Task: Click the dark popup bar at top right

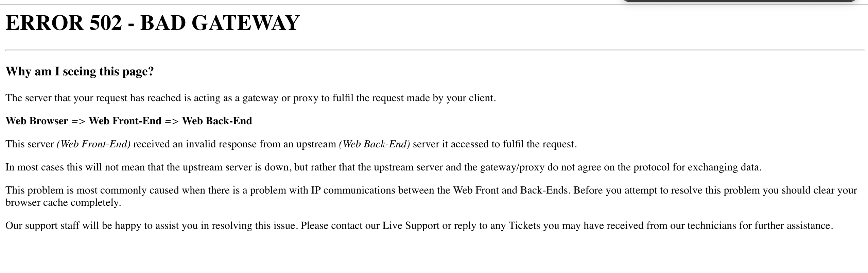Action: pos(740,1)
